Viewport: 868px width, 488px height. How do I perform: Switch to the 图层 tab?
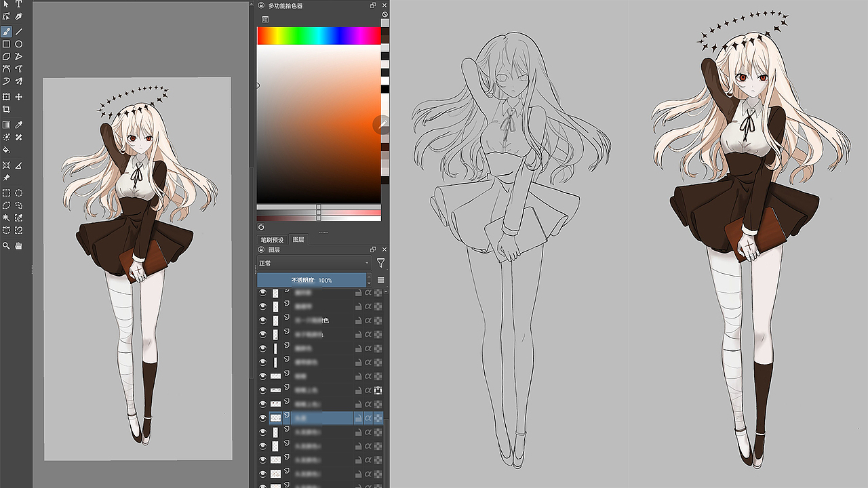(298, 239)
